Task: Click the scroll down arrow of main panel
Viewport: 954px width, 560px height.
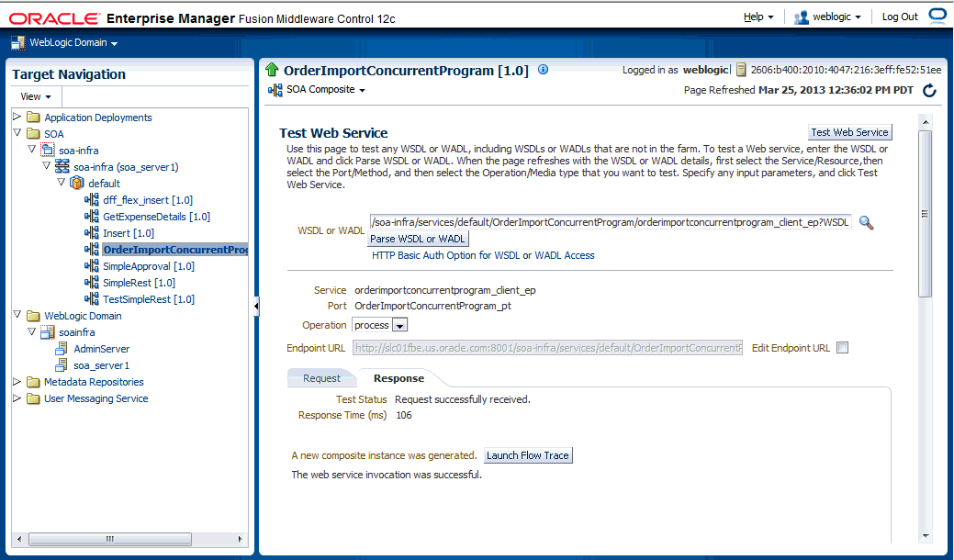Action: (x=926, y=536)
